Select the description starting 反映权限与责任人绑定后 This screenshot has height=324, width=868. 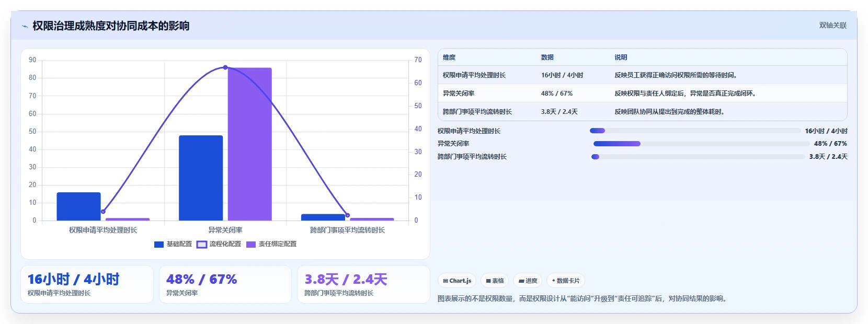coord(686,94)
